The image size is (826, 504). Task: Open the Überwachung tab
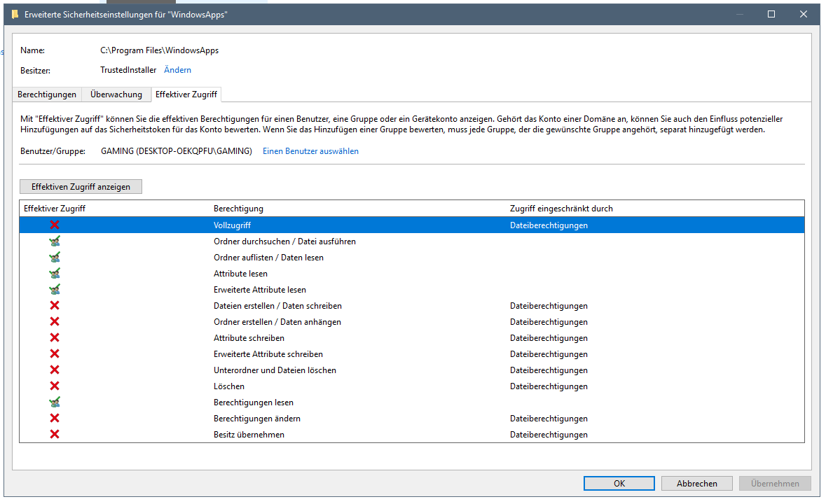(116, 94)
